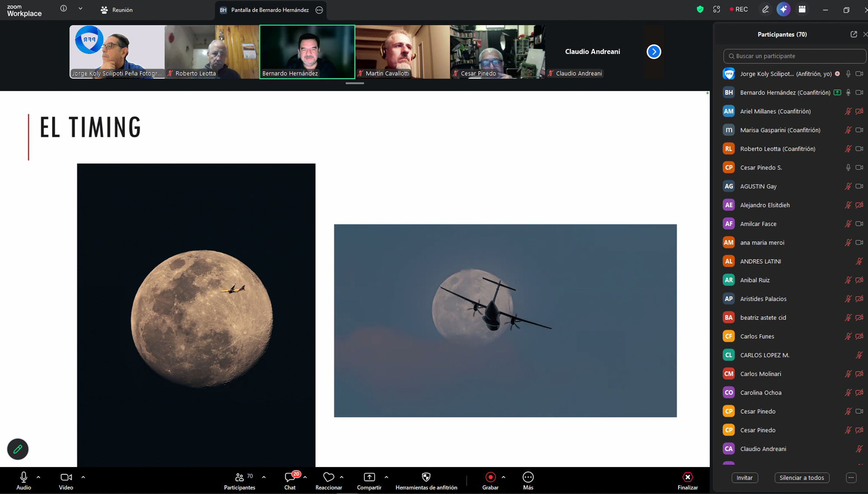The width and height of the screenshot is (868, 494).
Task: Expand Grabar options caret
Action: (x=503, y=477)
